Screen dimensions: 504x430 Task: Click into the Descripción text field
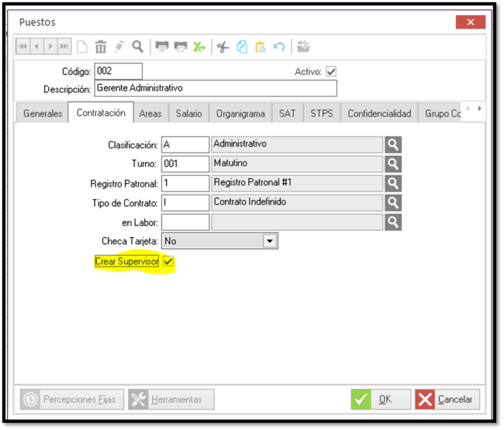tap(215, 88)
